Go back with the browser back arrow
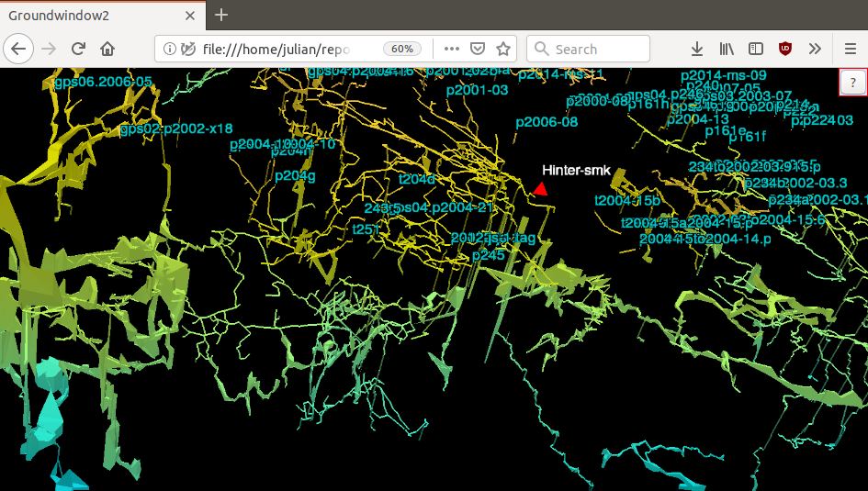 click(x=18, y=49)
